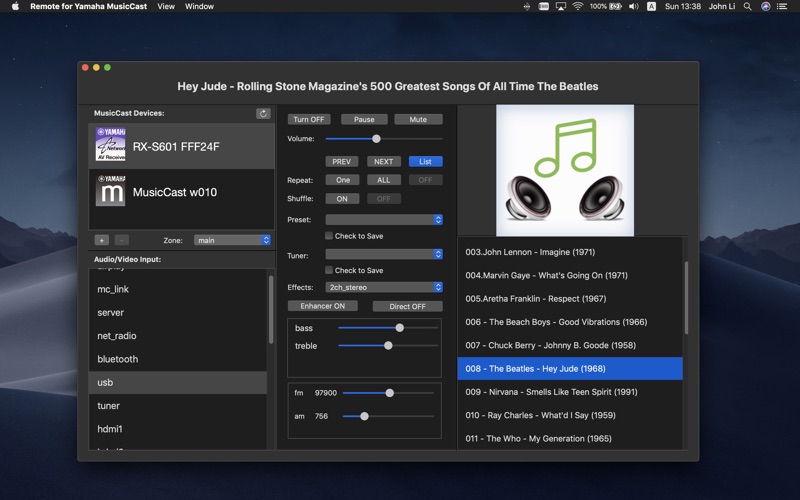Open Spotlight search in menu bar
Screen dimensions: 800x500
[747, 6]
